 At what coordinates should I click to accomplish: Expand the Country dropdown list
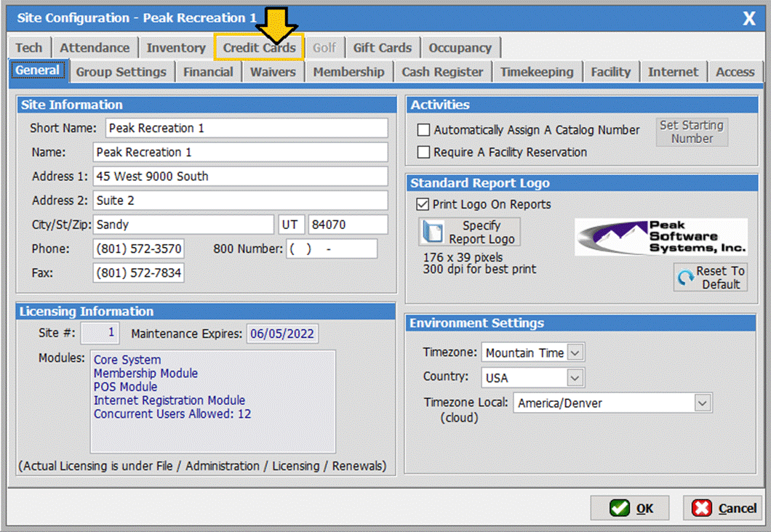click(575, 378)
